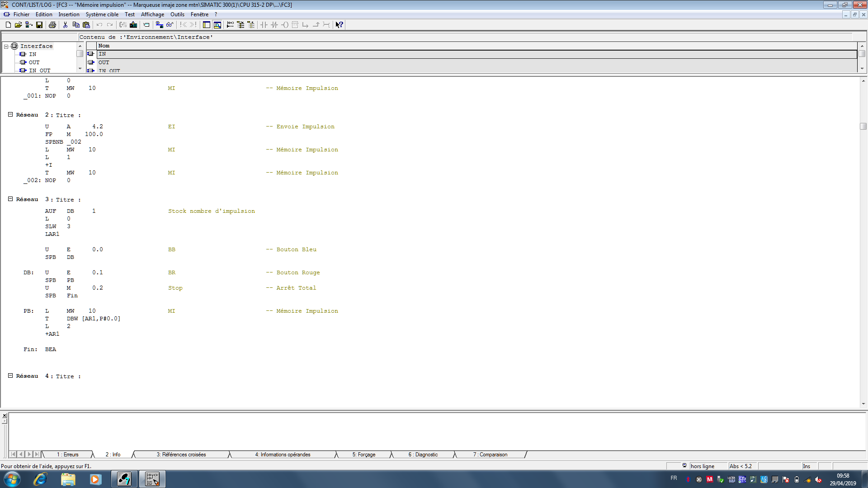Click the Download to PLC icon
This screenshot has width=868, height=488.
[x=133, y=25]
